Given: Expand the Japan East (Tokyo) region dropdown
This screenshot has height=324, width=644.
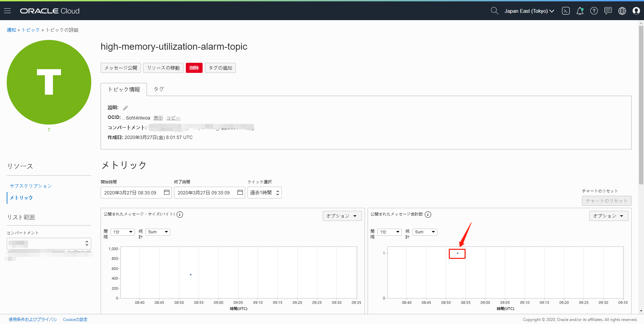Looking at the screenshot, I should click(529, 11).
